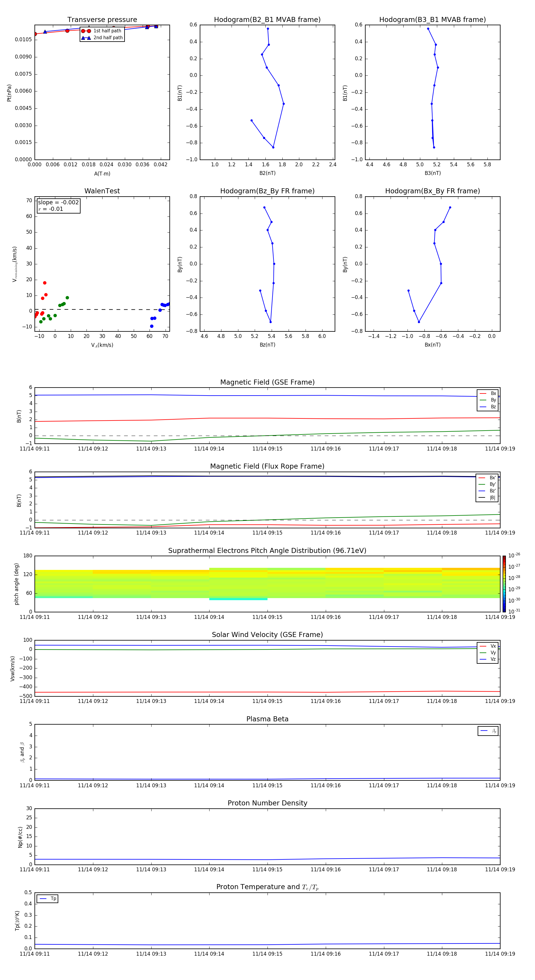The height and width of the screenshot is (980, 535).
Task: Click the 'Vsw(km/s)' y-axis label
Action: tap(12, 668)
